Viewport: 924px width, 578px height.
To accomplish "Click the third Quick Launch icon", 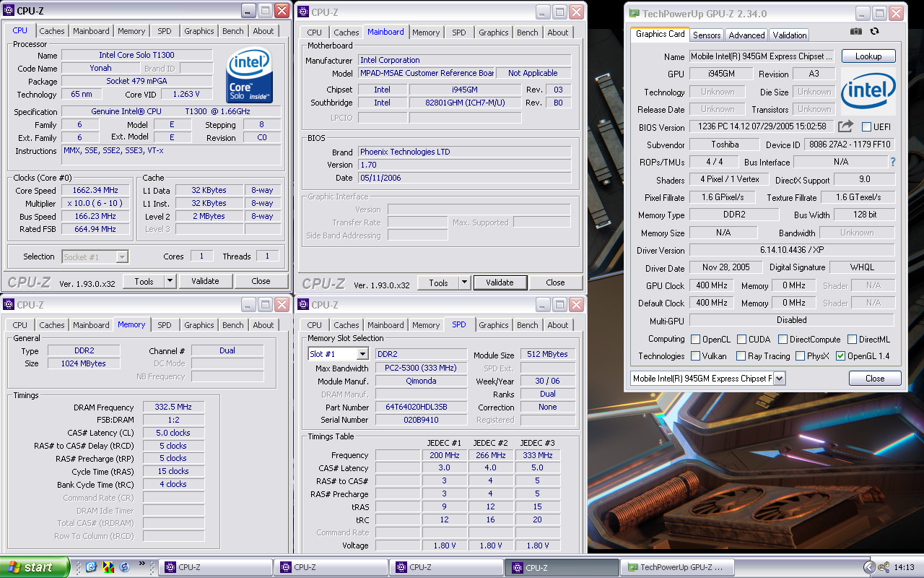I will pos(124,567).
